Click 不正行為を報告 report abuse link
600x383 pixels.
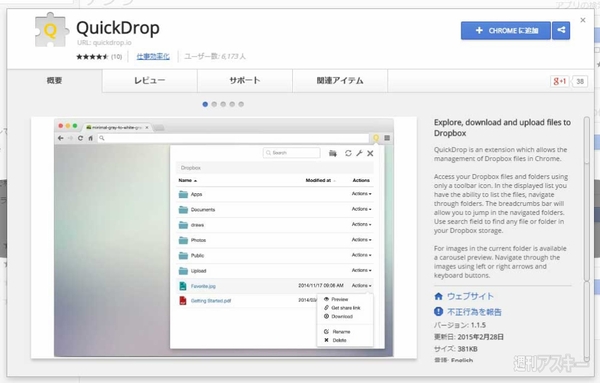[x=474, y=312]
